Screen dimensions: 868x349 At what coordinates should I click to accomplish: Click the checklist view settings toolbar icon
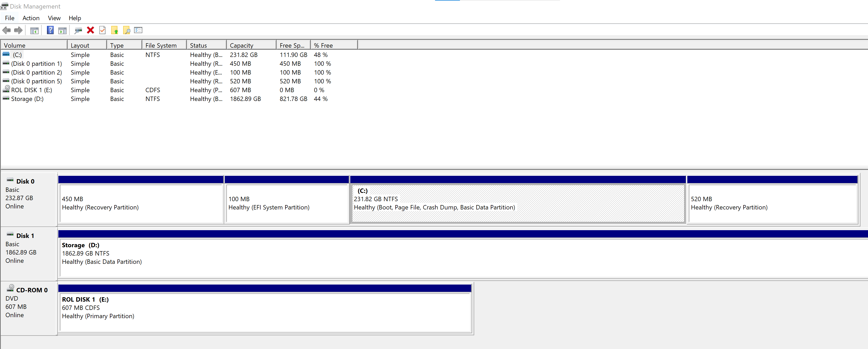tap(138, 30)
